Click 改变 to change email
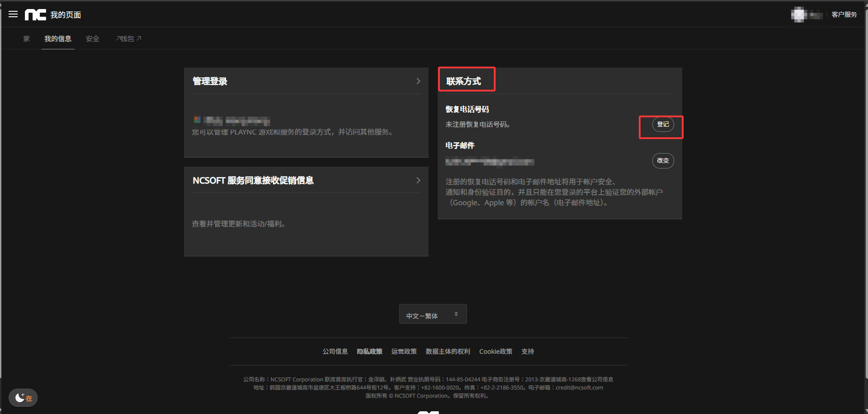 click(x=663, y=161)
